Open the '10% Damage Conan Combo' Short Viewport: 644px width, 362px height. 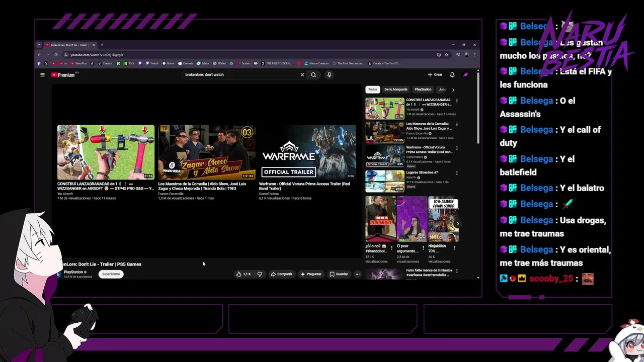pos(443,219)
